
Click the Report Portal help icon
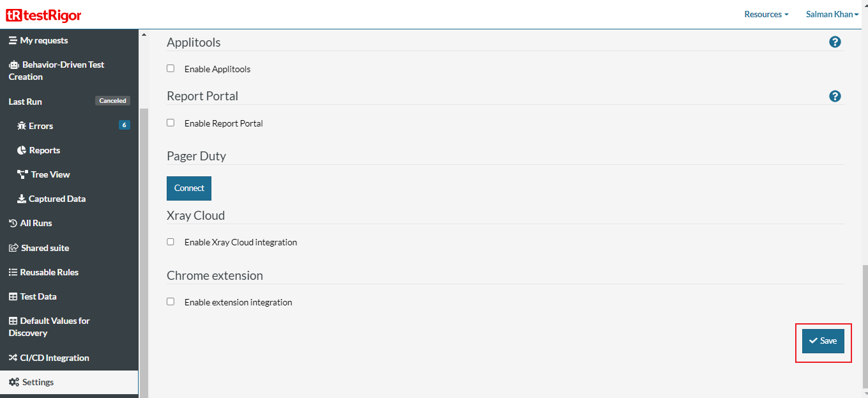pos(835,96)
